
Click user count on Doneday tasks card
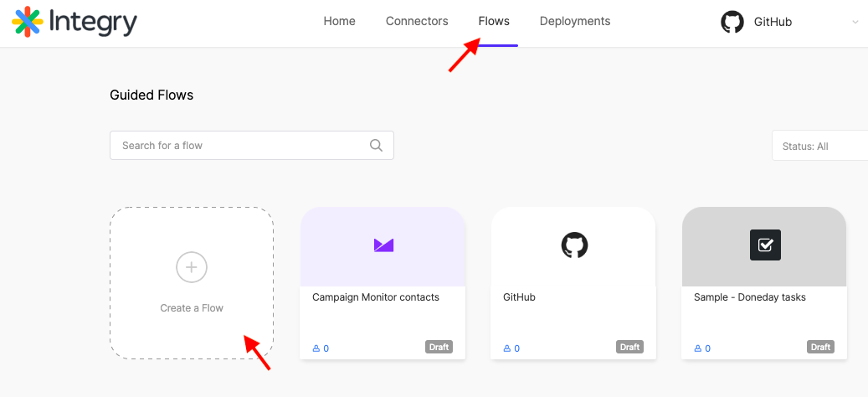tap(702, 348)
